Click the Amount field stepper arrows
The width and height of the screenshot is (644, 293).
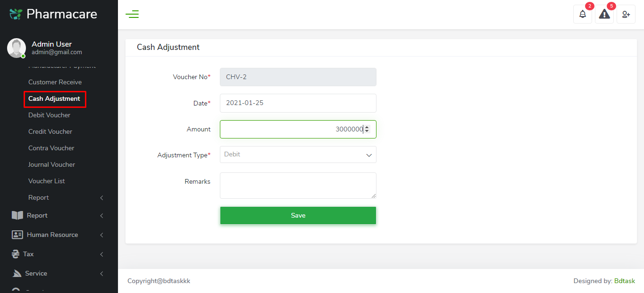coord(367,129)
